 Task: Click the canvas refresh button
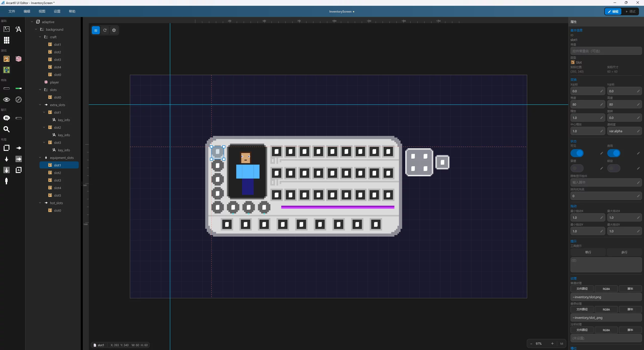click(x=105, y=30)
